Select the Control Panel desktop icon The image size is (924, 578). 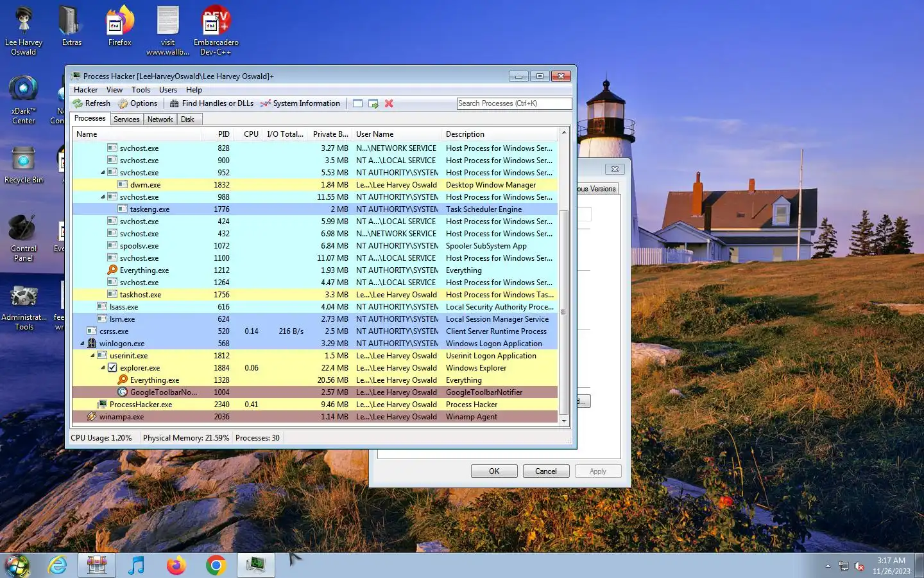[x=24, y=238]
